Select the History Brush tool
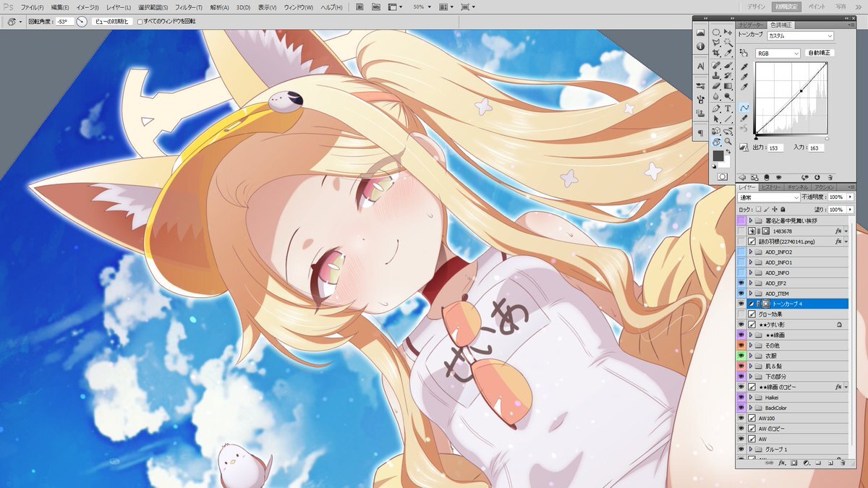The height and width of the screenshot is (488, 868). point(728,75)
